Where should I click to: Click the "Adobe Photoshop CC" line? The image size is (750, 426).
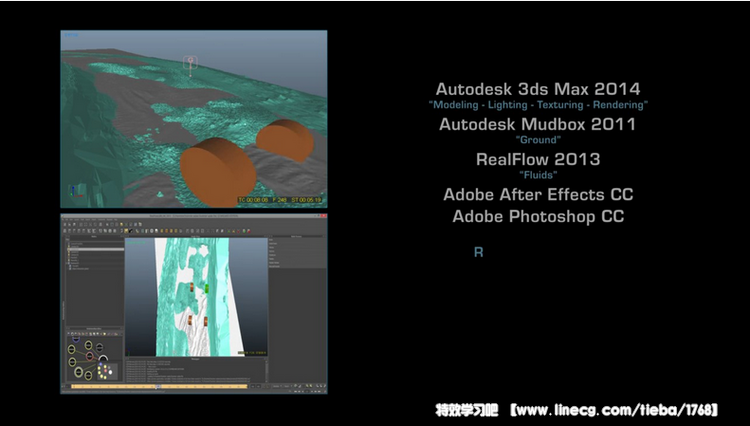[x=538, y=216]
